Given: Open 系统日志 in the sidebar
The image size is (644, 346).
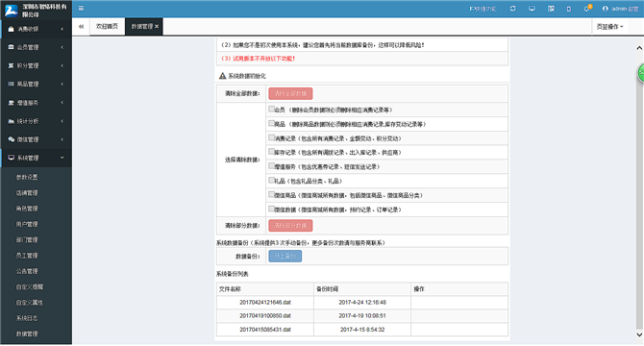Looking at the screenshot, I should [x=27, y=318].
